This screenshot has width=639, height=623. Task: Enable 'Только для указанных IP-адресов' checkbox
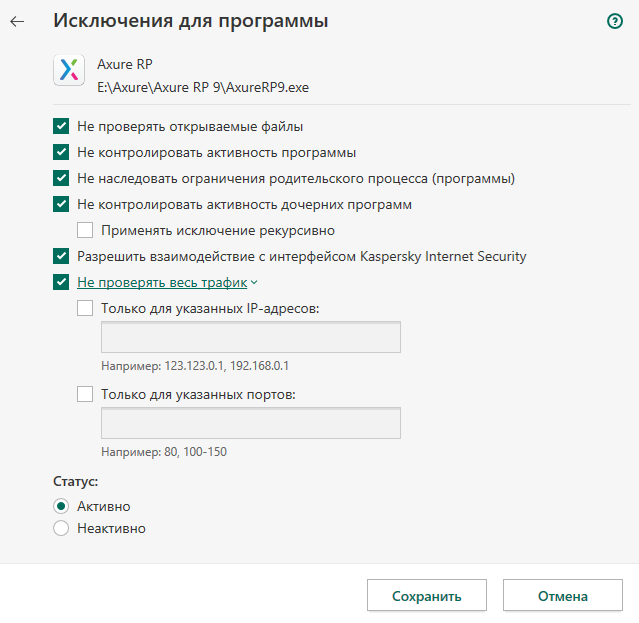pyautogui.click(x=85, y=308)
